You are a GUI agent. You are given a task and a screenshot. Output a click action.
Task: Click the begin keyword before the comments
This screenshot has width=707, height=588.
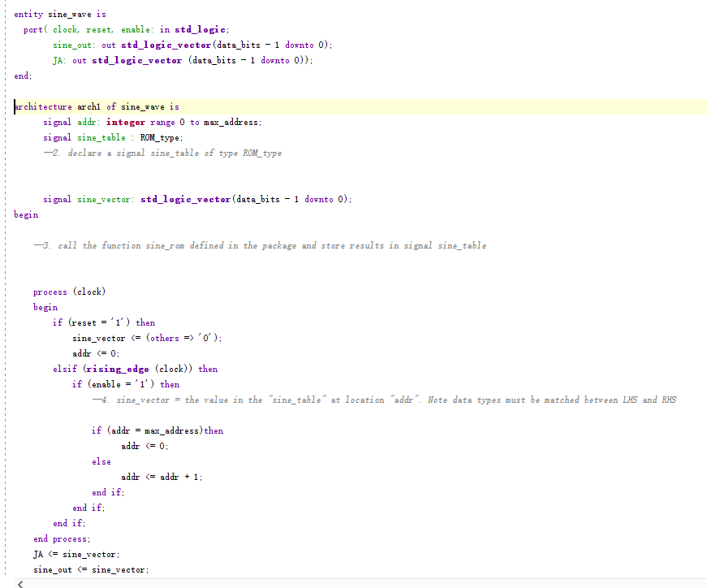click(25, 214)
